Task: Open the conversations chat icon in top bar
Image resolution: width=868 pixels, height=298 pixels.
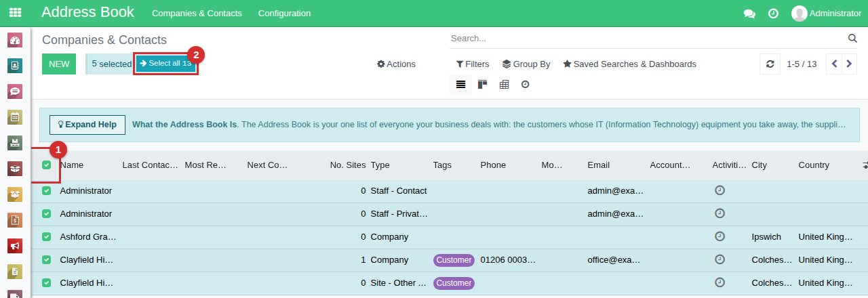Action: click(749, 14)
